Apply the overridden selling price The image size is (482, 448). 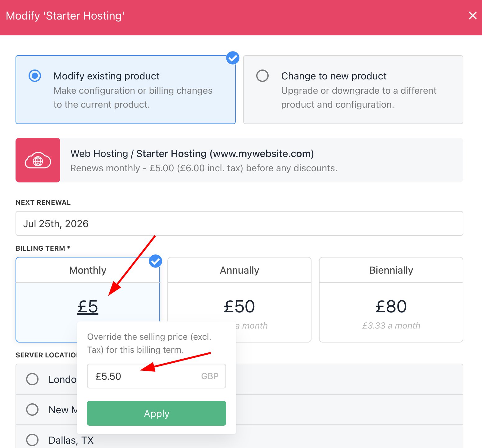coord(157,413)
